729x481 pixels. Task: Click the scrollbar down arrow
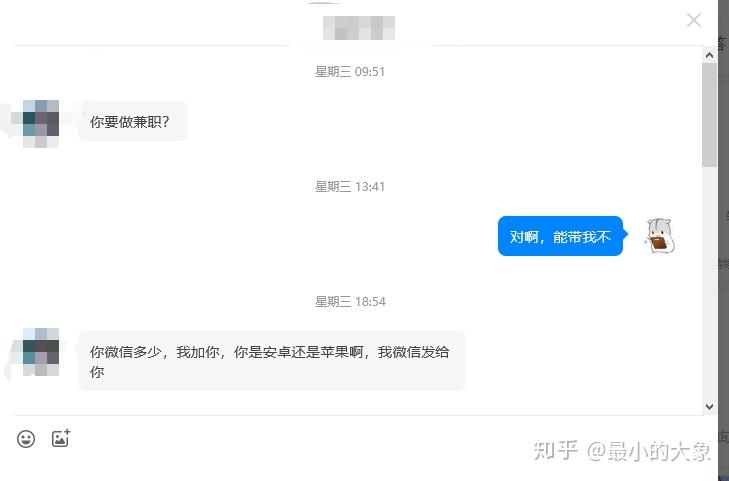pos(709,407)
